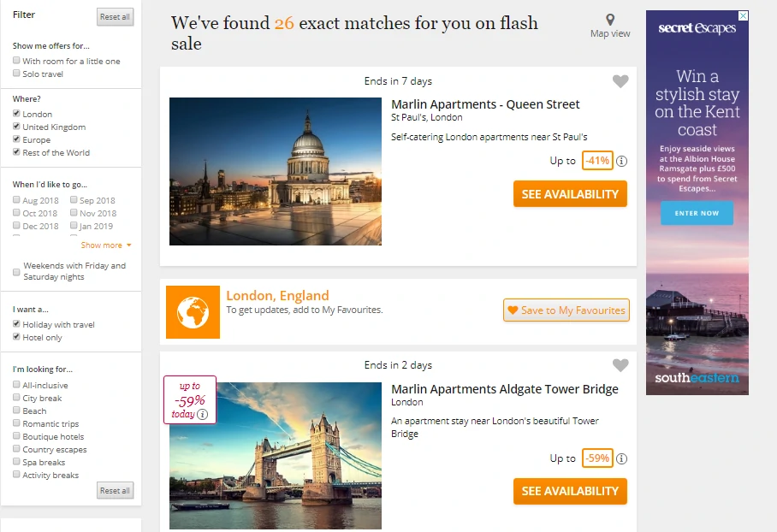Select the Beach filter option
Viewport: 777px width, 532px height.
point(17,411)
